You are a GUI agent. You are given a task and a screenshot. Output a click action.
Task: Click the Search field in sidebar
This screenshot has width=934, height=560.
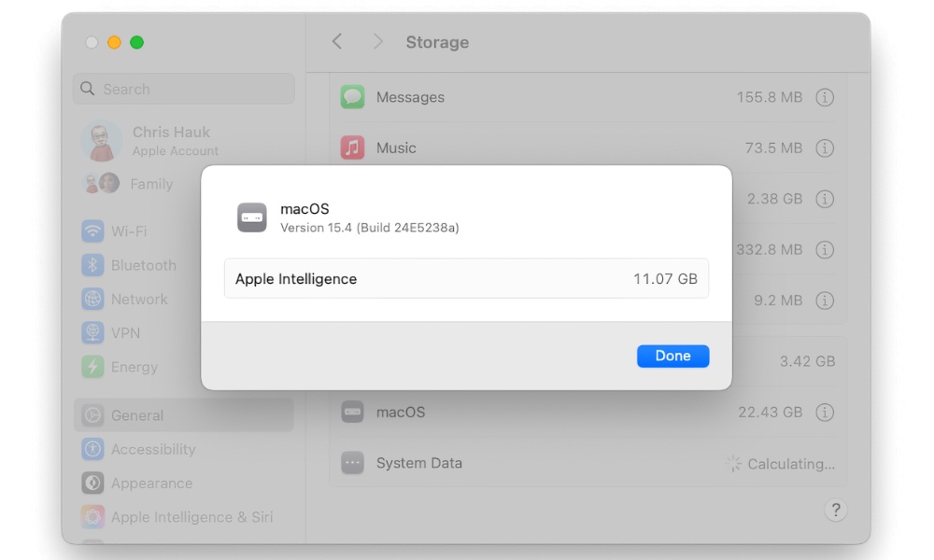click(x=183, y=89)
